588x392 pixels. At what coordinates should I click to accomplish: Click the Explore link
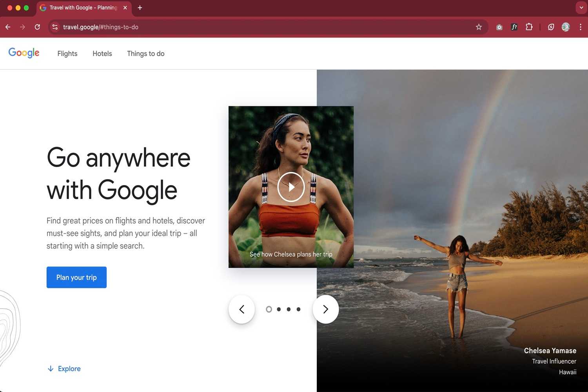point(64,368)
